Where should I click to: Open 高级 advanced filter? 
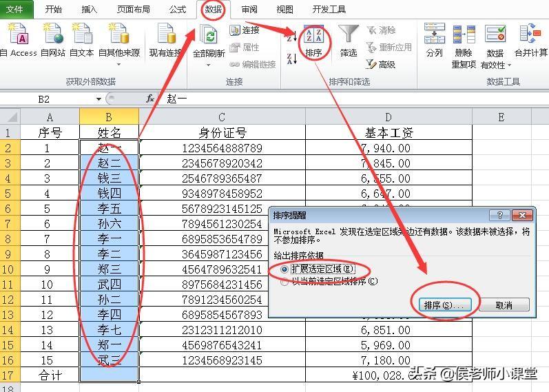[381, 64]
